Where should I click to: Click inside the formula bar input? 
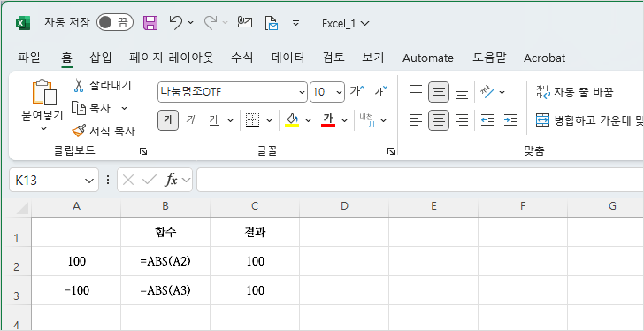click(420, 180)
